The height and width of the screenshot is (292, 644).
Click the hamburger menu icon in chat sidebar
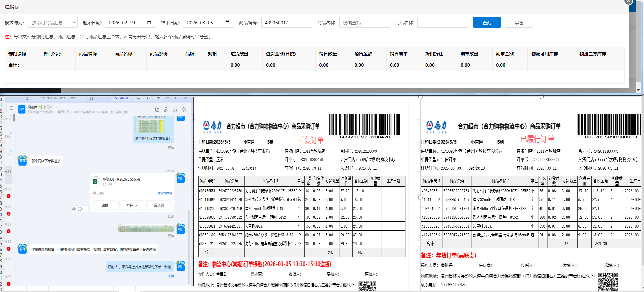point(11,108)
